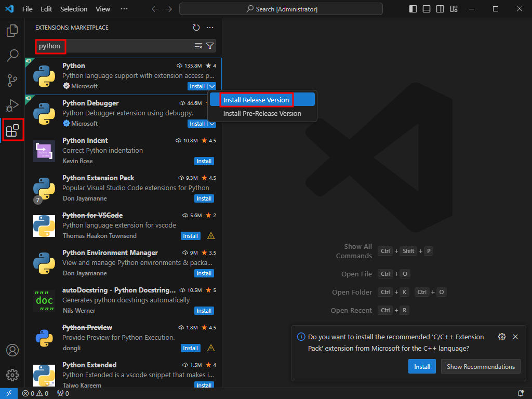Install the Python for VSCode extension
Screen dimensions: 532x399
tap(190, 236)
